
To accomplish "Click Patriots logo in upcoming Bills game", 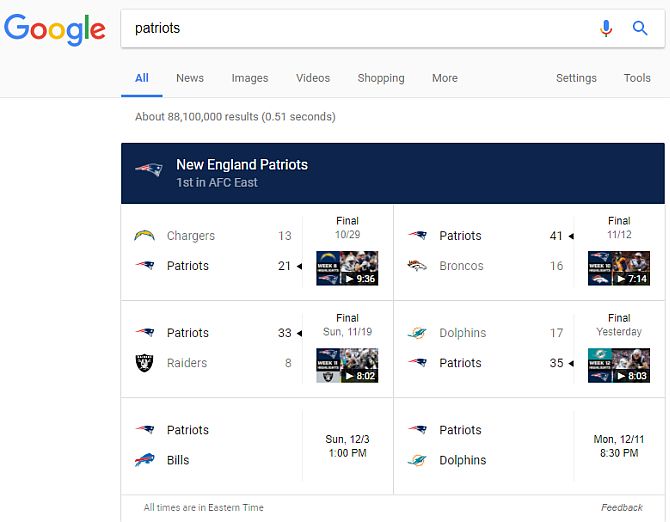I will pos(144,429).
